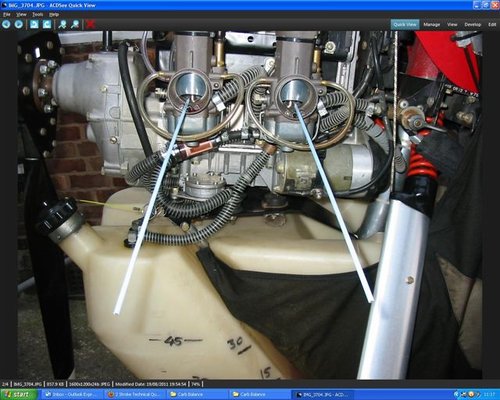Open the Tools menu

pyautogui.click(x=38, y=15)
